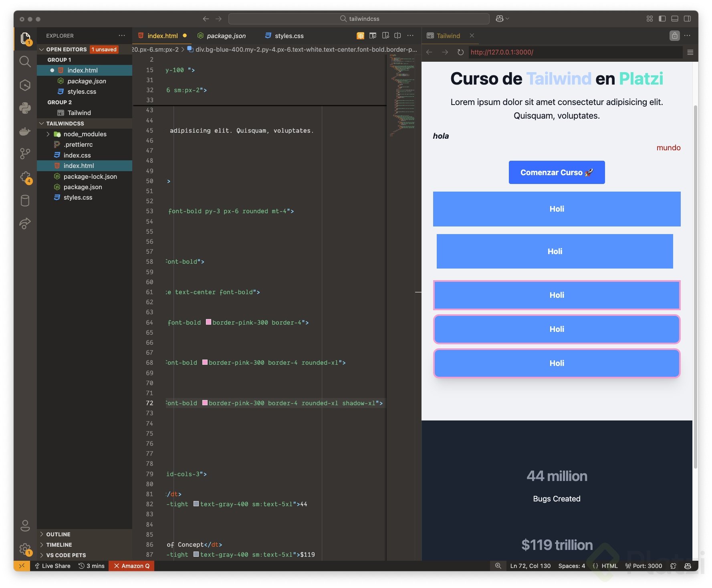Open package-lock.json in the TAILWINDCSS file tree
Viewport: 712px width, 588px height.
click(90, 176)
